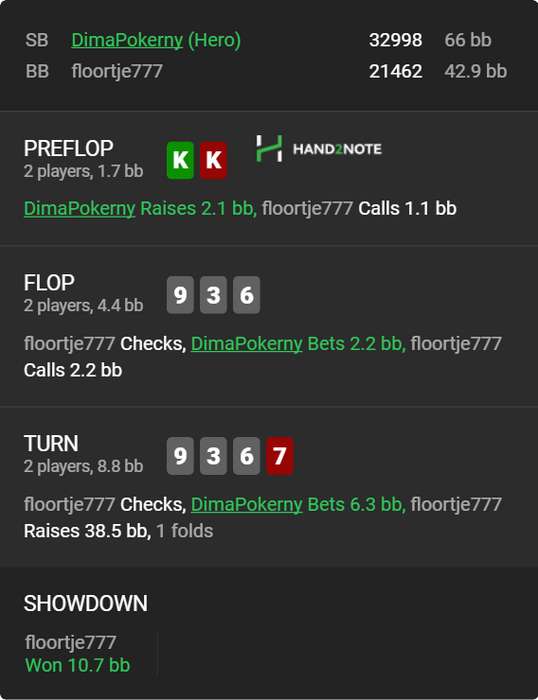This screenshot has height=700, width=538.
Task: Click the TURN section heading
Action: click(x=51, y=444)
